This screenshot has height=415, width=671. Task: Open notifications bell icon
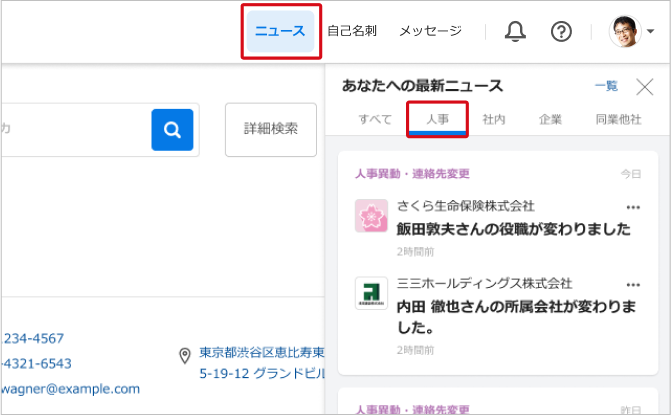pyautogui.click(x=515, y=31)
